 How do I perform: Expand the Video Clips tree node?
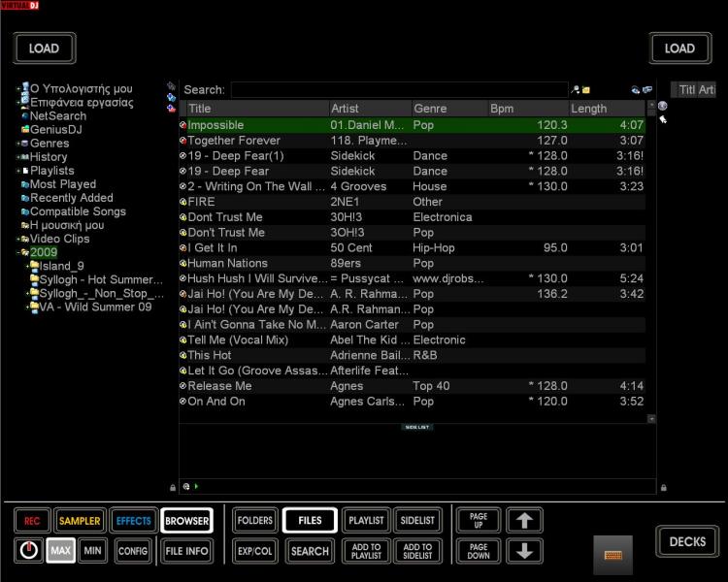click(18, 239)
